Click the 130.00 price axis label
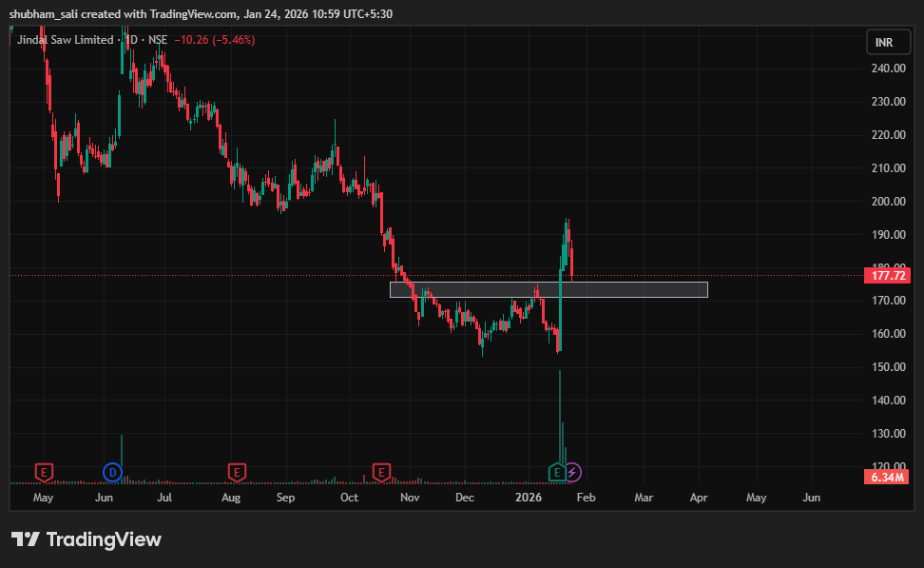The height and width of the screenshot is (568, 924). (888, 434)
